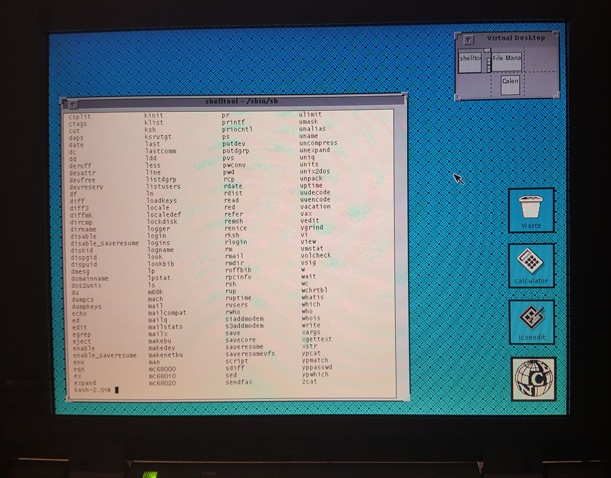The image size is (611, 478).
Task: Click the 'csplit' entry
Action: tap(79, 116)
